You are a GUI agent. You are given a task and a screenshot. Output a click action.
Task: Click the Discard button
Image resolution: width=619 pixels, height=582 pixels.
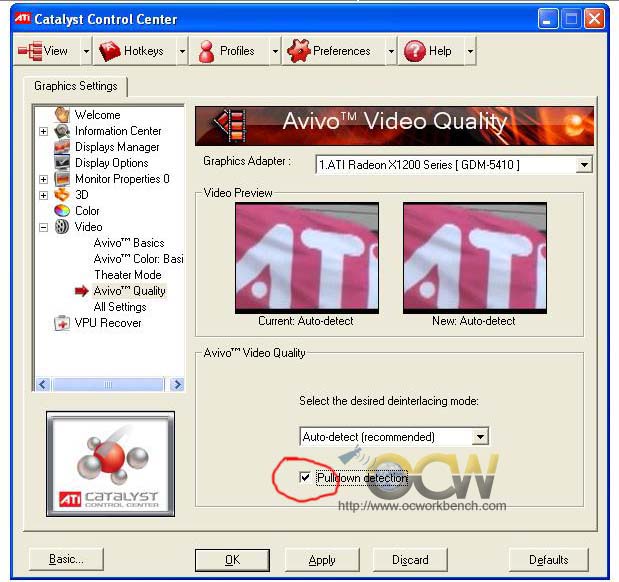[410, 560]
